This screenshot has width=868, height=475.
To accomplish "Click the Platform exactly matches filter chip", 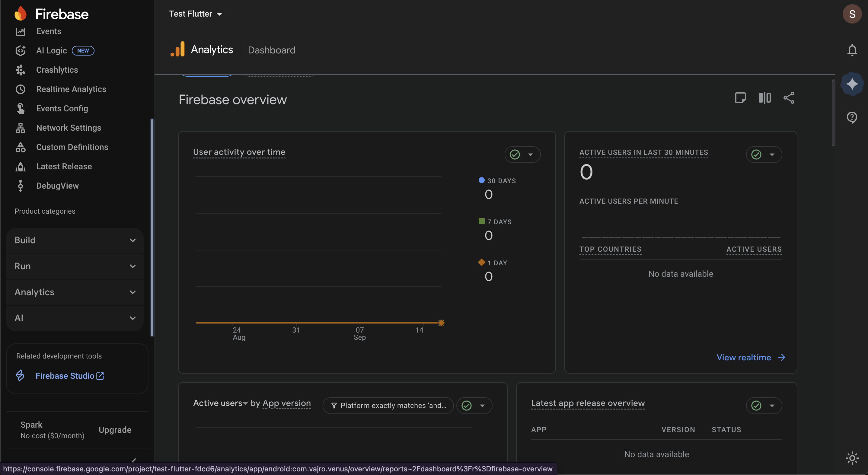I will (x=388, y=406).
